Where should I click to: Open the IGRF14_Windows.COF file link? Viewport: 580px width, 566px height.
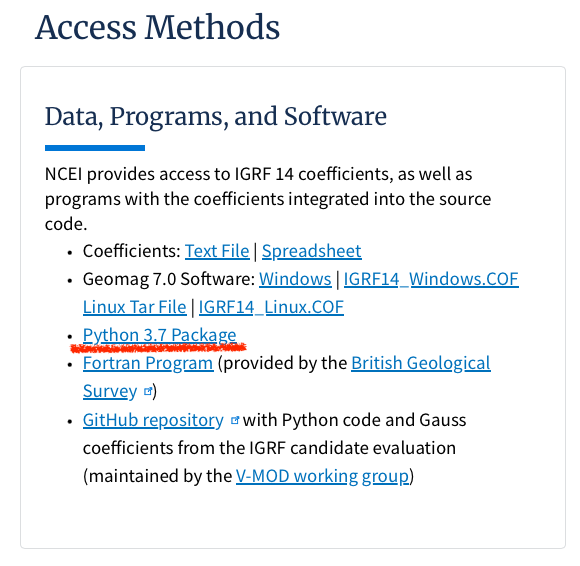[x=431, y=279]
